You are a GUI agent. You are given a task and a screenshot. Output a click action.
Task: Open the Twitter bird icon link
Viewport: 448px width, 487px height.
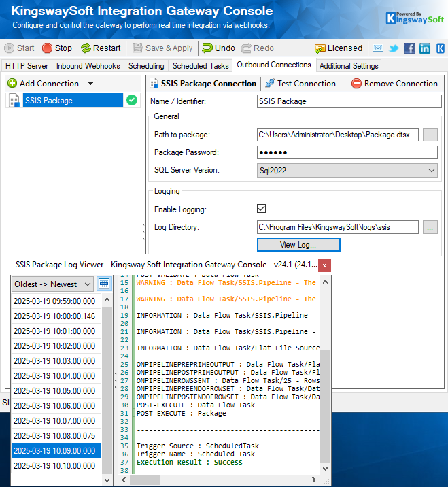(394, 48)
